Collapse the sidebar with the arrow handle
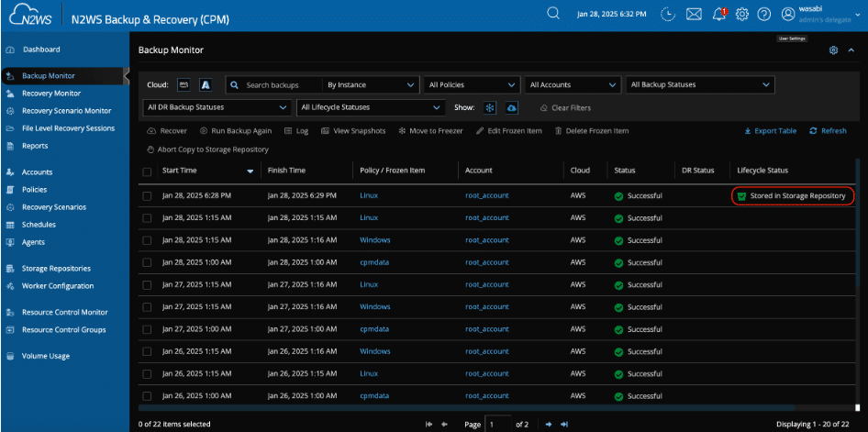 pos(127,76)
